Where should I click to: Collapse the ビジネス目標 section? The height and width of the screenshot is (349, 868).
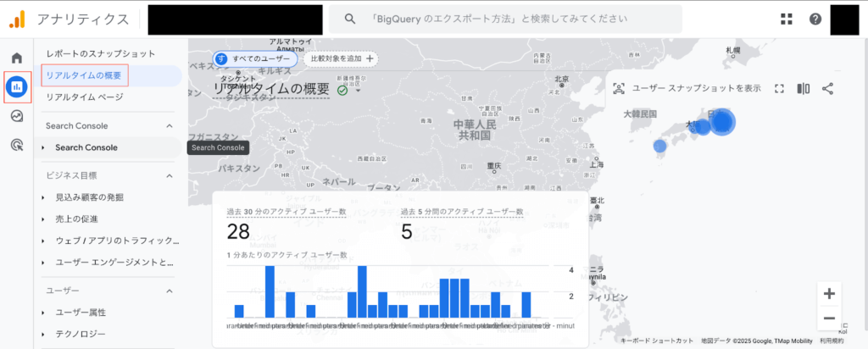tap(109, 176)
